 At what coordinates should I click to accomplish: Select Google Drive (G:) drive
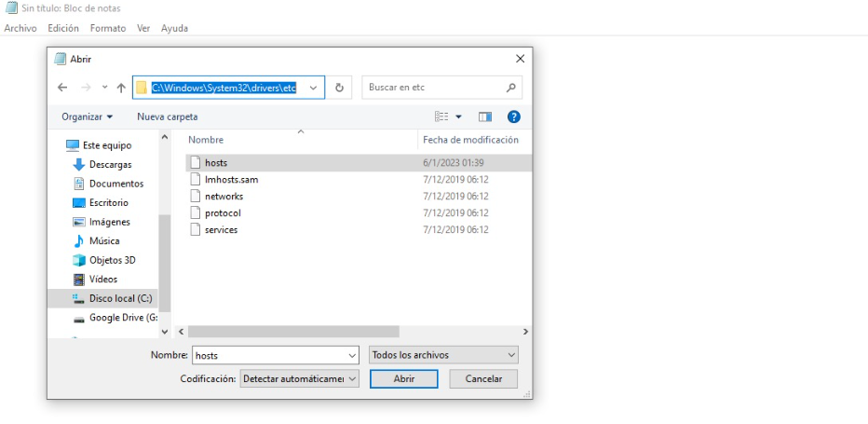(x=123, y=318)
